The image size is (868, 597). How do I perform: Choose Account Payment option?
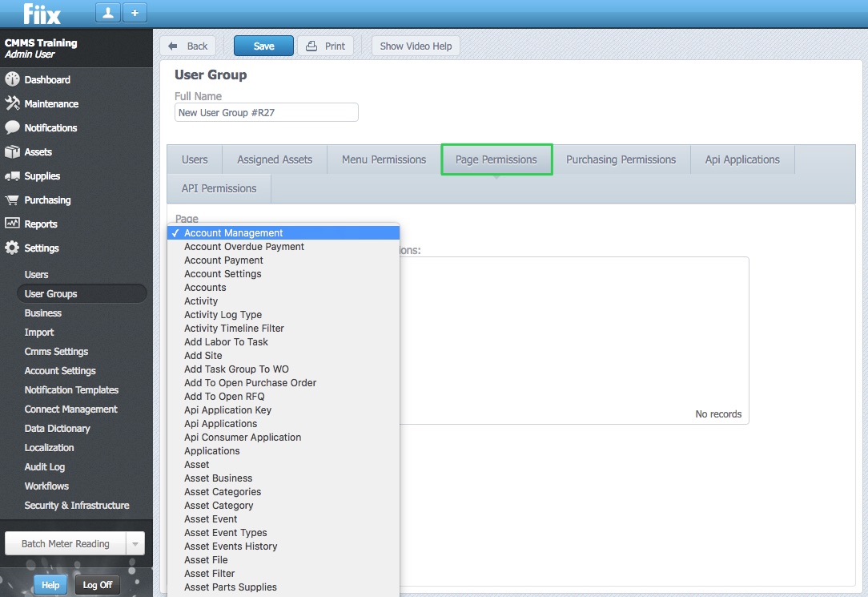[x=283, y=260]
